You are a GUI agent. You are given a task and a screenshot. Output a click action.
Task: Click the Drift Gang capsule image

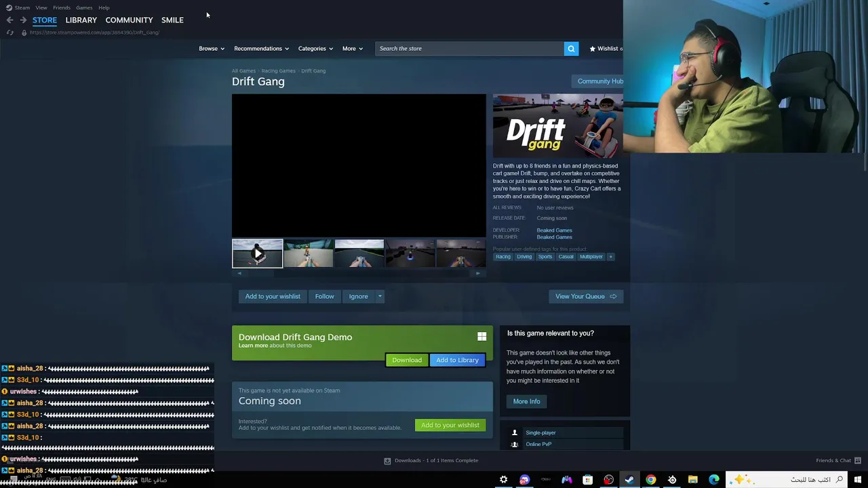tap(557, 125)
